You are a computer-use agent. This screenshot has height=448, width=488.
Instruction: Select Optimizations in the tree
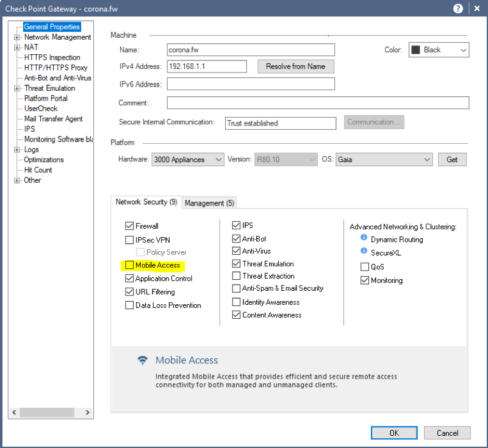click(44, 160)
